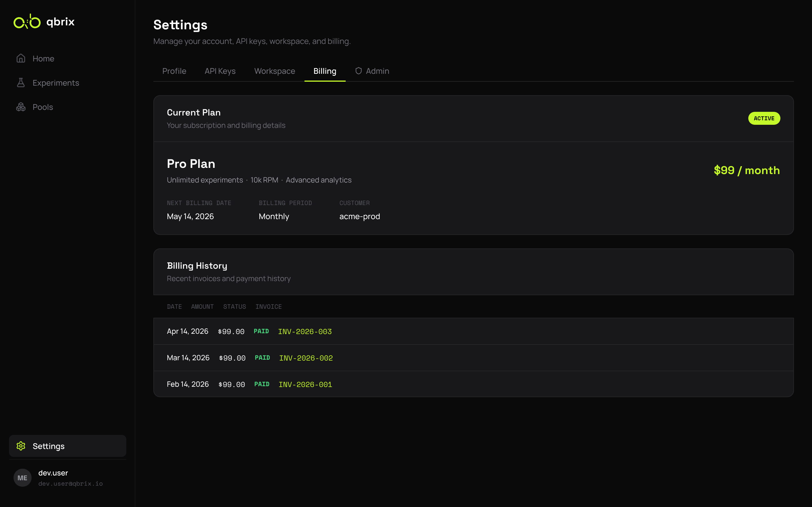The height and width of the screenshot is (507, 812).
Task: Select the Workspace tab
Action: [274, 71]
